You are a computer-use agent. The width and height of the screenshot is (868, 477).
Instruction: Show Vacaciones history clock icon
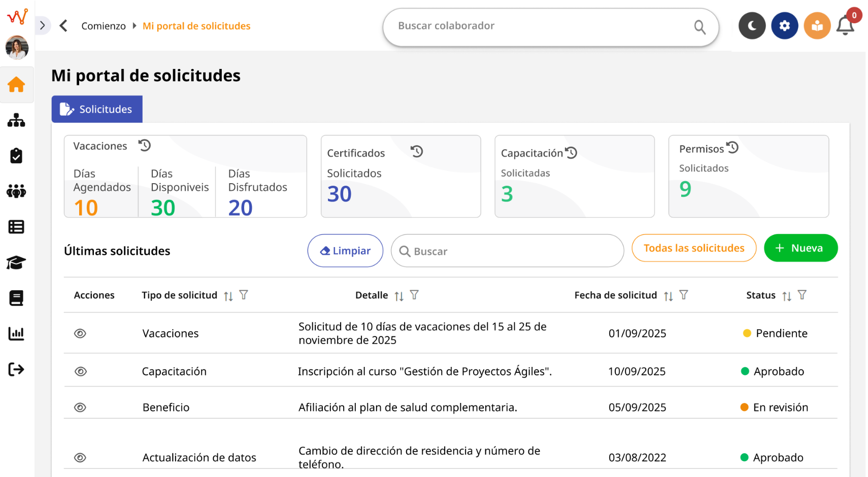pyautogui.click(x=145, y=146)
